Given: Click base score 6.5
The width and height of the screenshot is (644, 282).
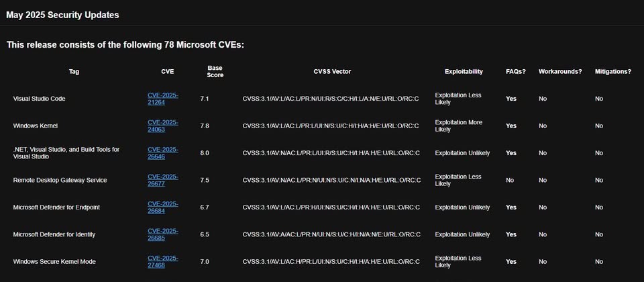Looking at the screenshot, I should click(x=205, y=234).
